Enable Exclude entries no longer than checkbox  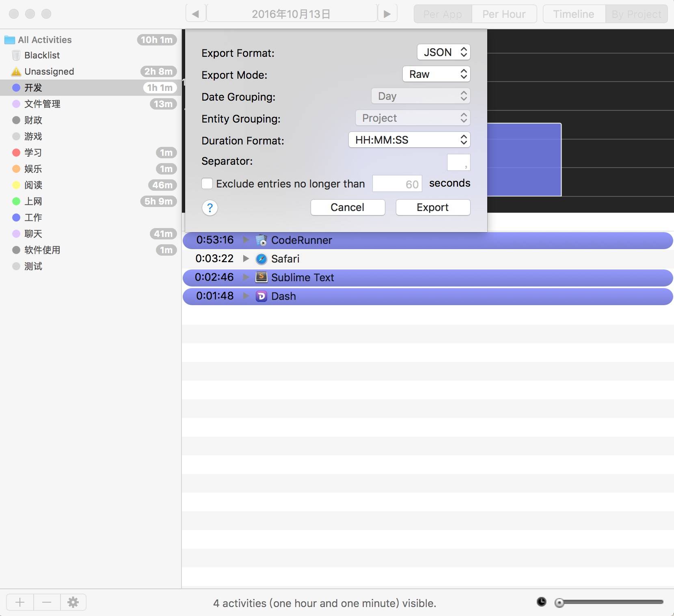point(207,184)
